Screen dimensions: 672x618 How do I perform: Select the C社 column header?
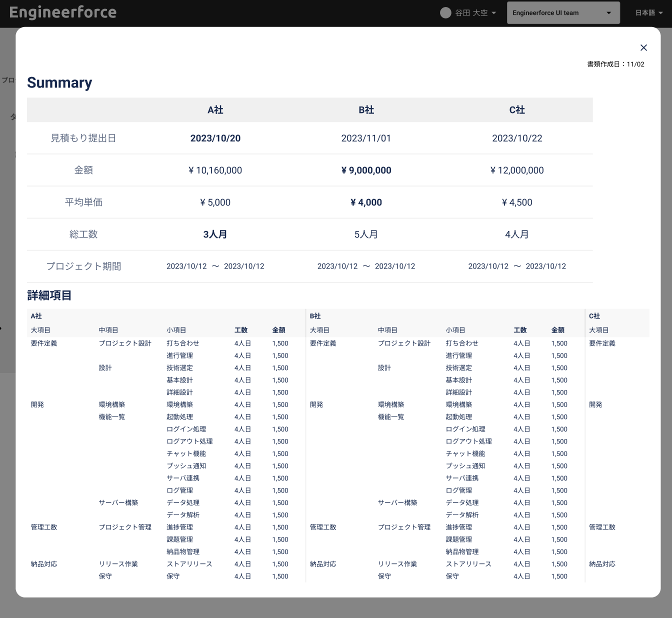(517, 110)
